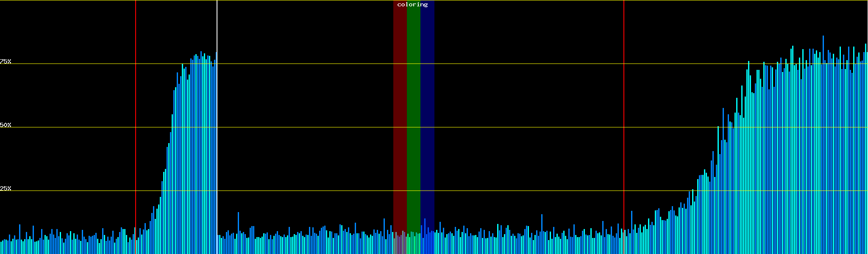Click the 'coloring' label at the top
This screenshot has height=254, width=868.
[412, 5]
